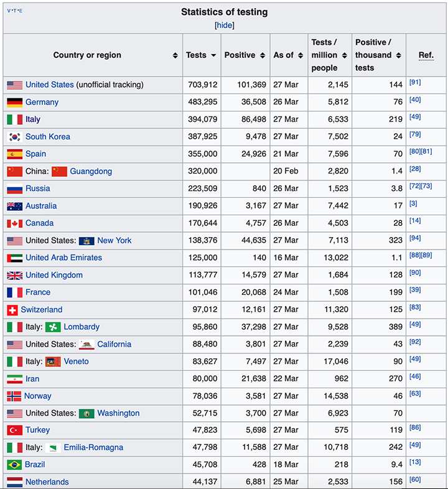Select Iran's 21,638 positive value
The height and width of the screenshot is (489, 448).
[254, 379]
